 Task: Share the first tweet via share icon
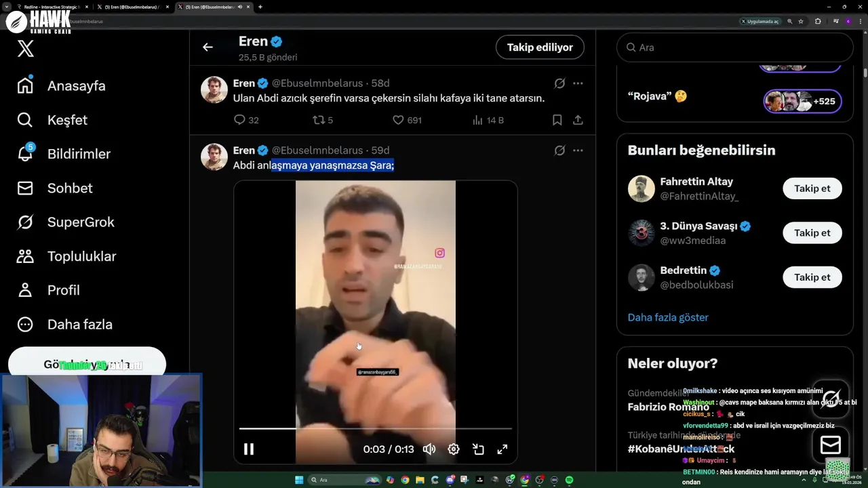tap(578, 120)
